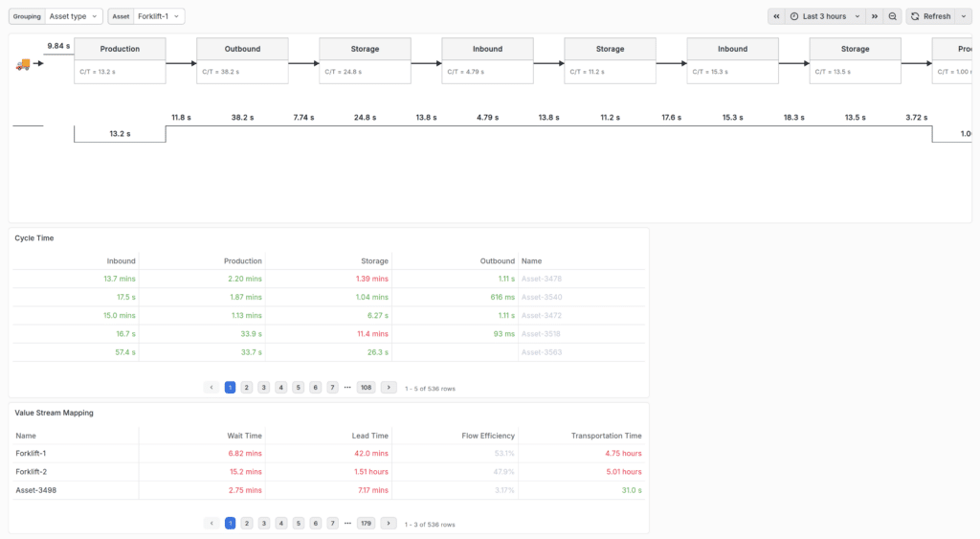This screenshot has height=539, width=980.
Task: Go to Value Stream Mapping page 6
Action: point(316,524)
